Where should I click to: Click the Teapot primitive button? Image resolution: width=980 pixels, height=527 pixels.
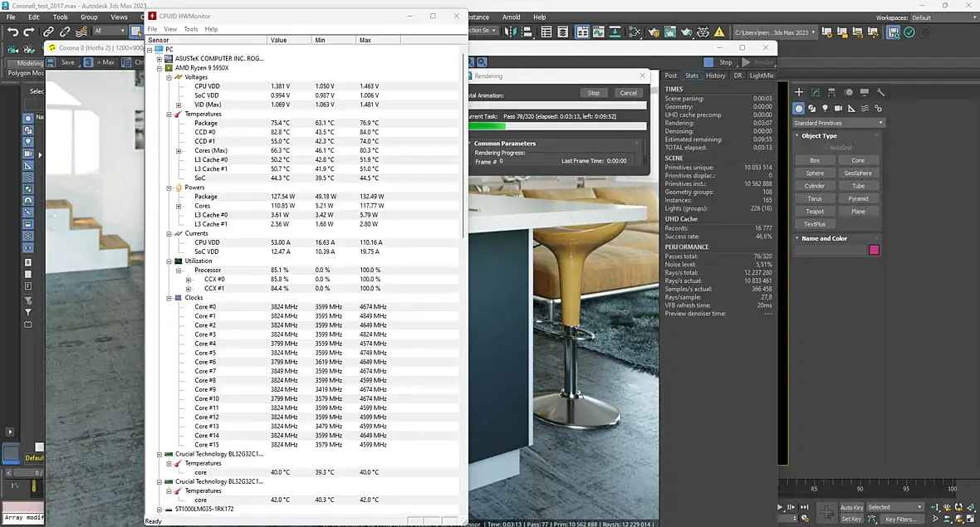point(815,211)
